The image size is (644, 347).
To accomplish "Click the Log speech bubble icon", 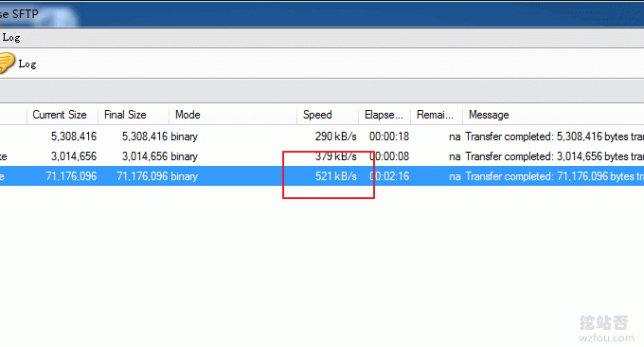I will [x=7, y=63].
